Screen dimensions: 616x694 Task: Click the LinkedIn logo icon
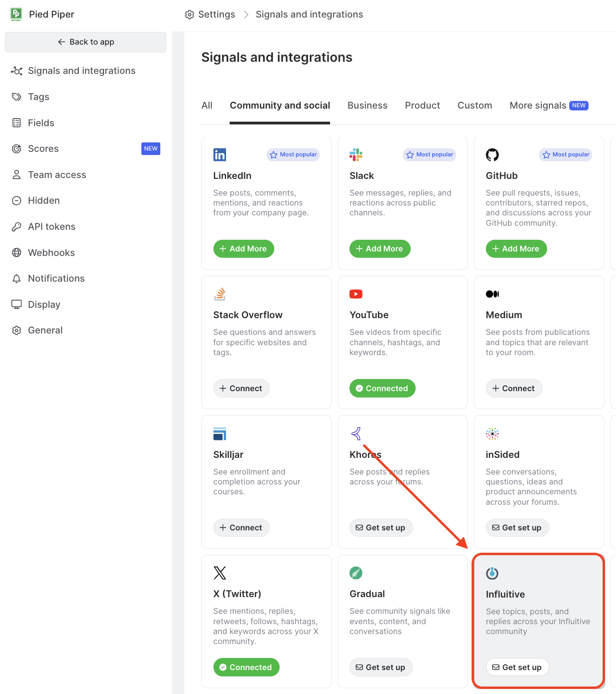[x=220, y=155]
